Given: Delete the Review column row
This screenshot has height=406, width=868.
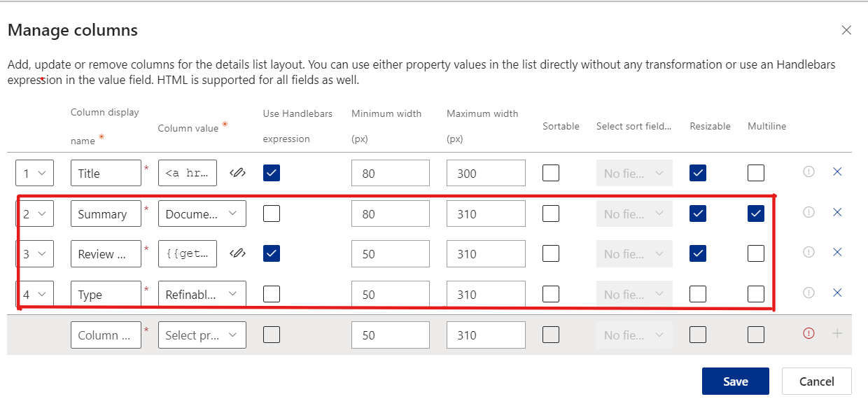Looking at the screenshot, I should (837, 253).
